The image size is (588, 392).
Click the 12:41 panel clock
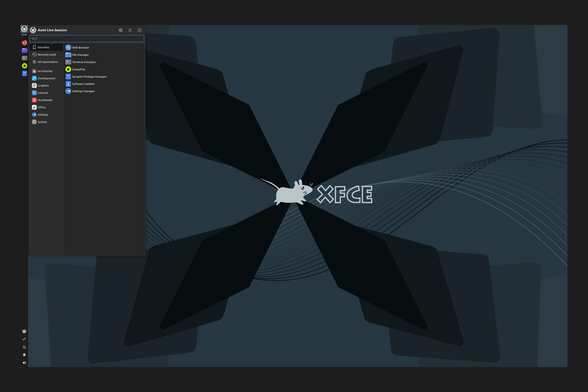24,35
